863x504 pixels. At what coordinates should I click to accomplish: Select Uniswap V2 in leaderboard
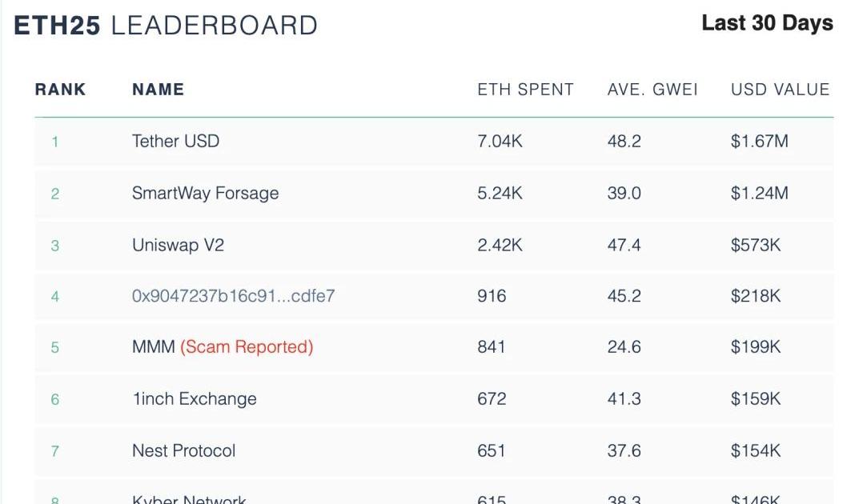point(178,246)
